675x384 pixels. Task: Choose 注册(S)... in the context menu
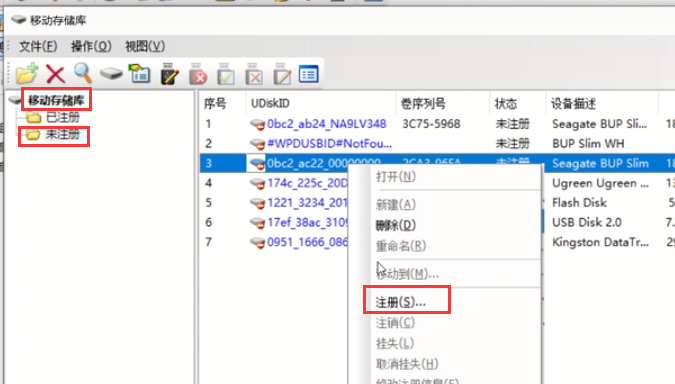401,302
